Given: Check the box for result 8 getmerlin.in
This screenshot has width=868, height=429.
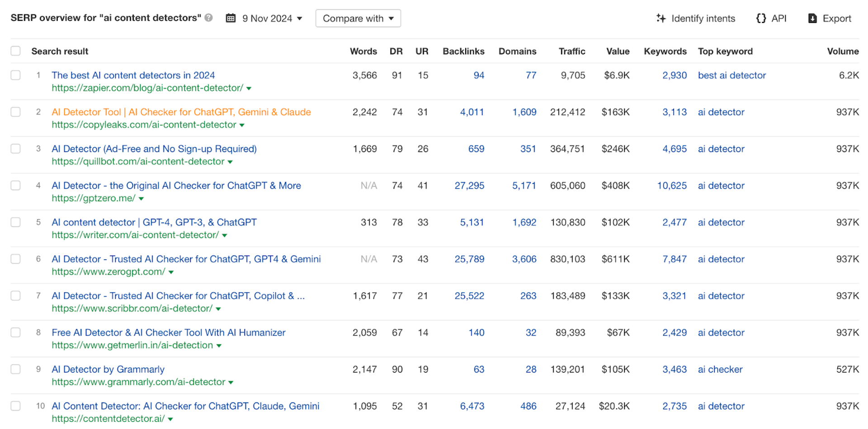Looking at the screenshot, I should (x=16, y=332).
